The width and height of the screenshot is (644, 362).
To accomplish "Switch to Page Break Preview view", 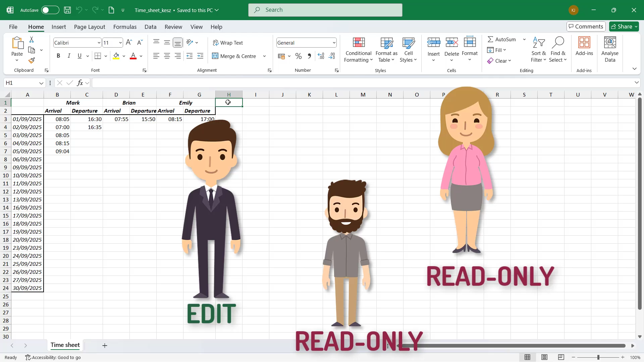I will (x=561, y=357).
